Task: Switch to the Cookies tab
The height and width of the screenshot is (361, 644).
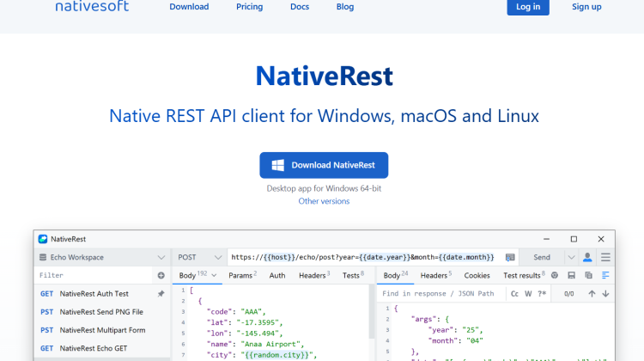Action: [x=477, y=276]
